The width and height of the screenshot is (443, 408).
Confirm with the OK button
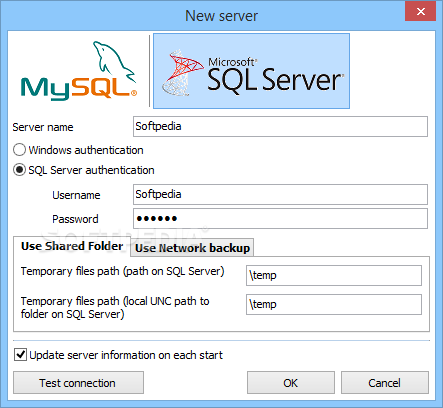tap(291, 383)
